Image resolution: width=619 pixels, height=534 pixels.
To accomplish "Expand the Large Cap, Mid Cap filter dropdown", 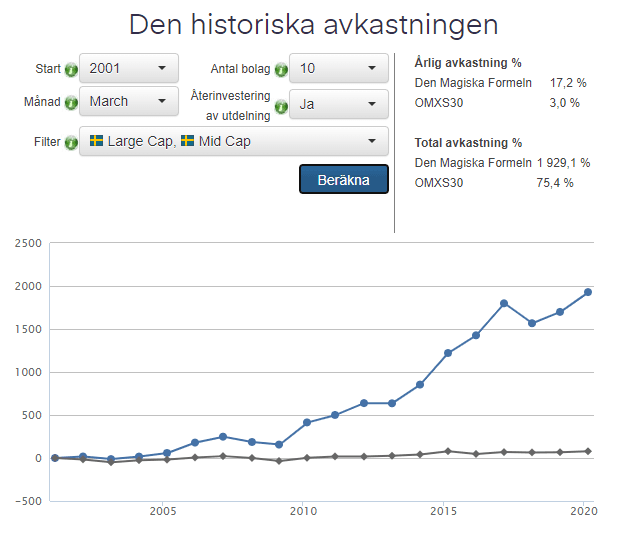I will [233, 142].
